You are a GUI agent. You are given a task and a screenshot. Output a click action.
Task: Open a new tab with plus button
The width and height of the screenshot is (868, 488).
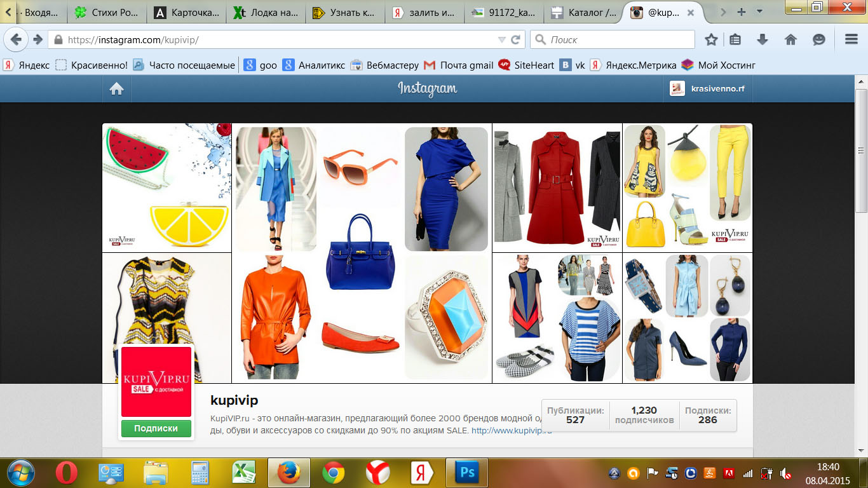[741, 12]
